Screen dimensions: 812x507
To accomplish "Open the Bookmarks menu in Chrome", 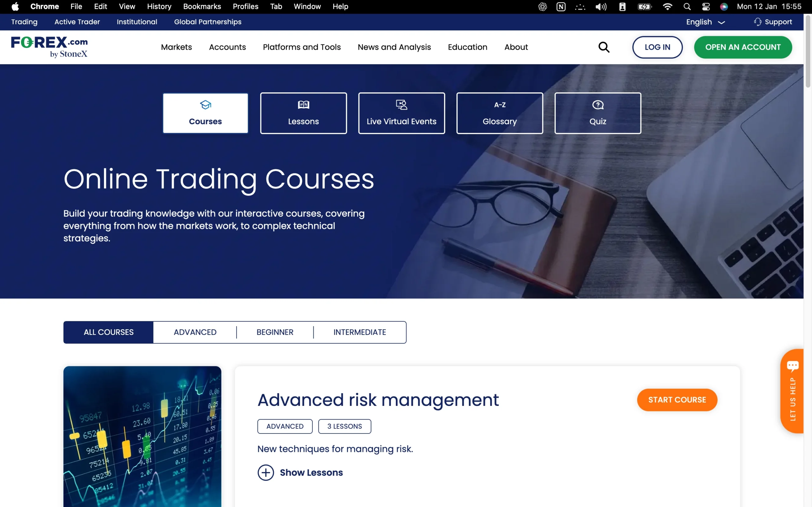I will tap(202, 6).
